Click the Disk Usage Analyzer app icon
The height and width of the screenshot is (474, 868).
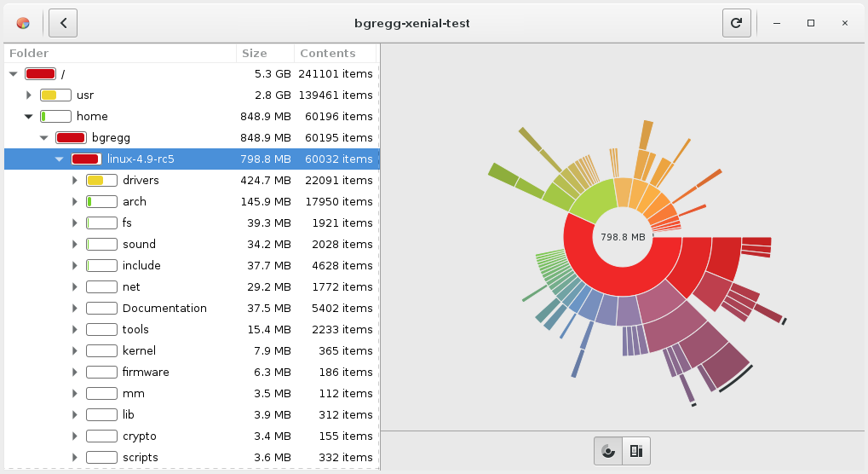tap(23, 23)
